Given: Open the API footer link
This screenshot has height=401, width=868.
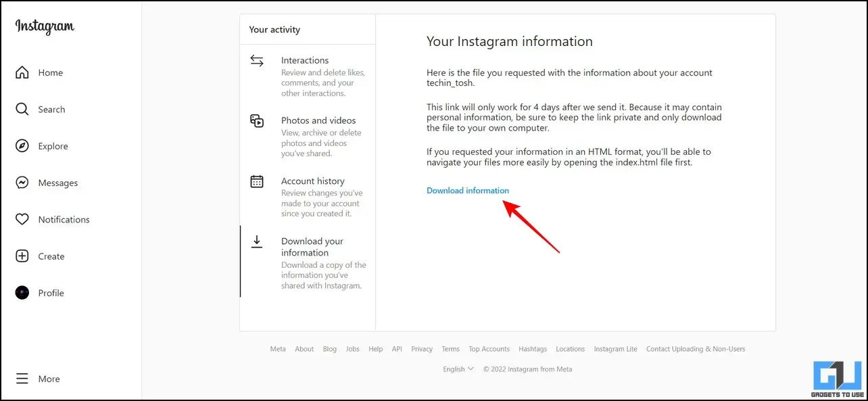Looking at the screenshot, I should (397, 349).
